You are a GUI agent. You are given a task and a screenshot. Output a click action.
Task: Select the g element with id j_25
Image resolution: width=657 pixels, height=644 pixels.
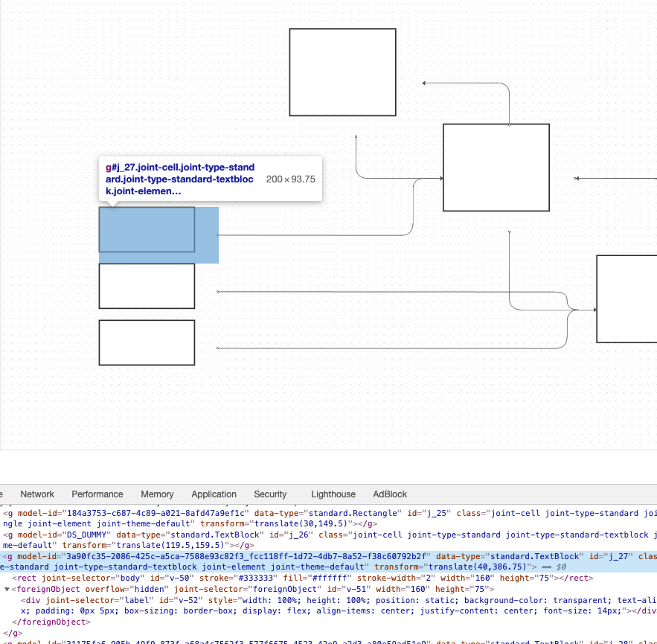(149, 513)
